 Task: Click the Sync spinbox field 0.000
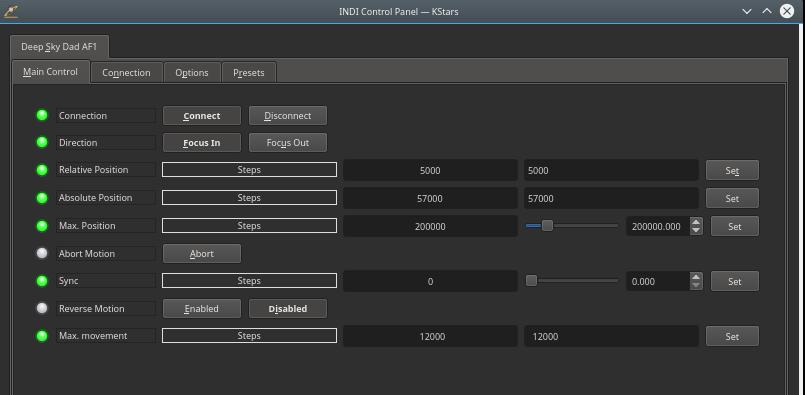coord(658,281)
